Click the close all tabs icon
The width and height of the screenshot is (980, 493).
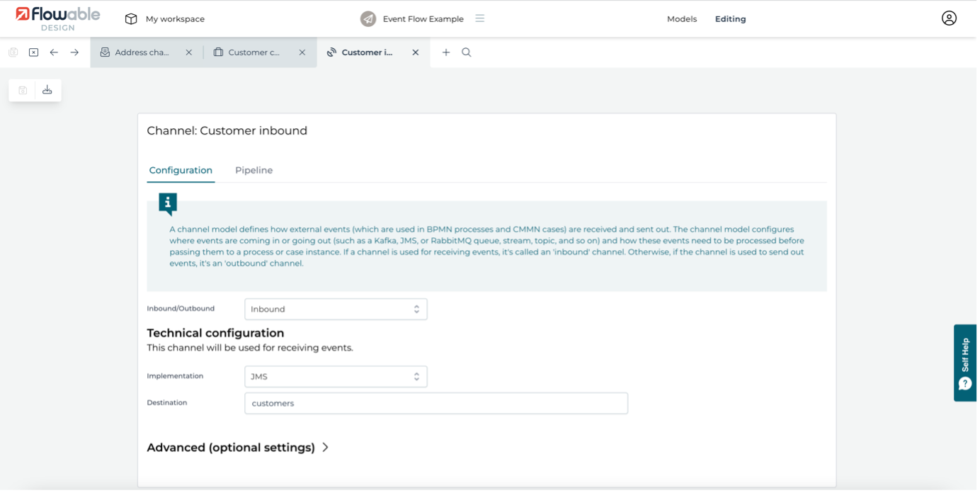[33, 52]
